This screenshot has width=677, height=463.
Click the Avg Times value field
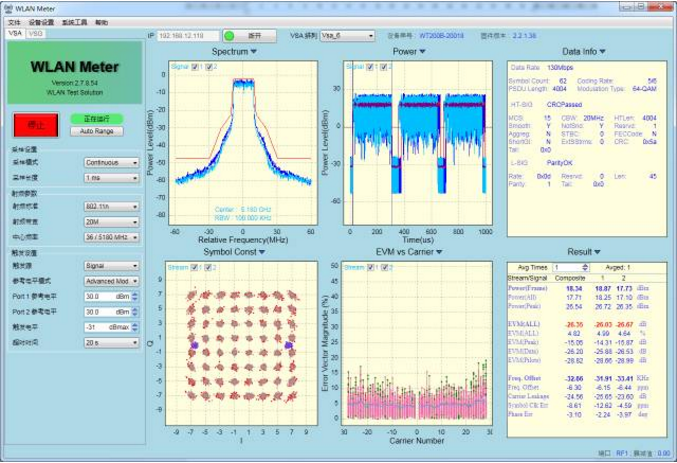[x=567, y=267]
